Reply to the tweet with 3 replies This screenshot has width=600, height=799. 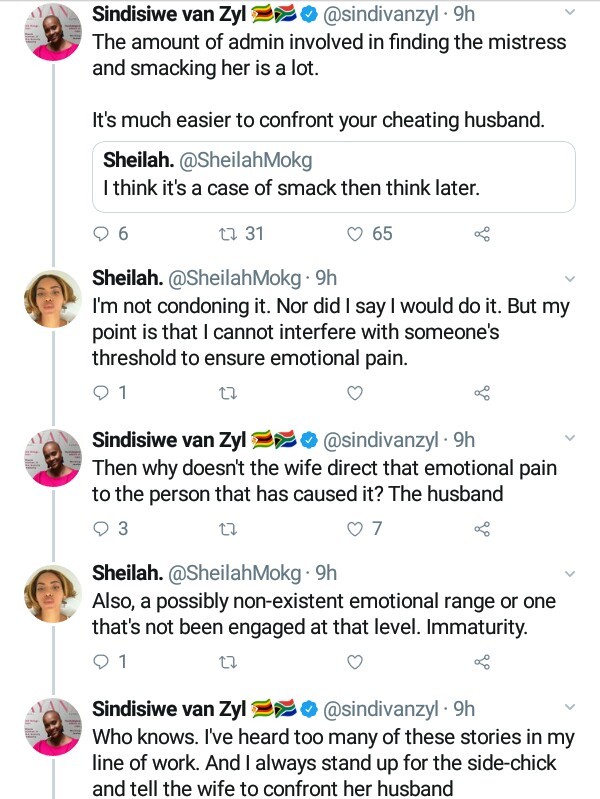click(x=100, y=529)
